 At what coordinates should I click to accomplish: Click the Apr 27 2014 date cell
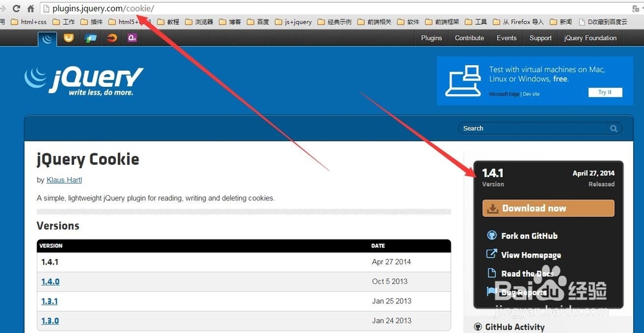click(x=391, y=262)
